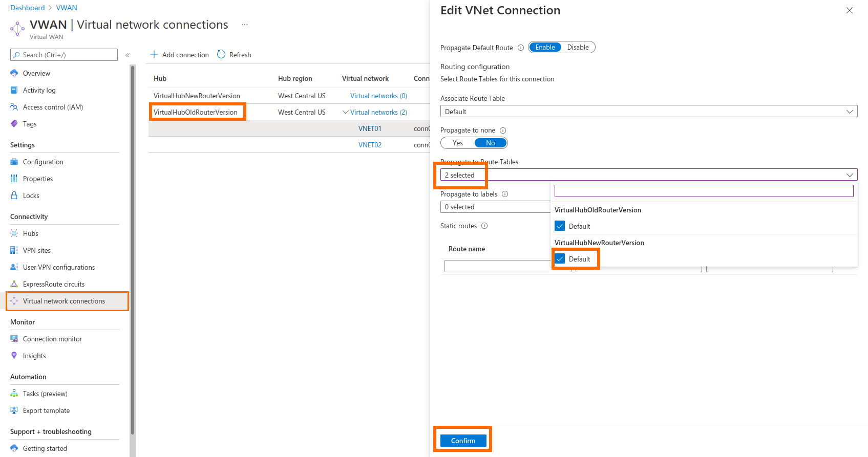Image resolution: width=868 pixels, height=457 pixels.
Task: Open ExpressRoute circuits in sidebar
Action: click(x=54, y=284)
